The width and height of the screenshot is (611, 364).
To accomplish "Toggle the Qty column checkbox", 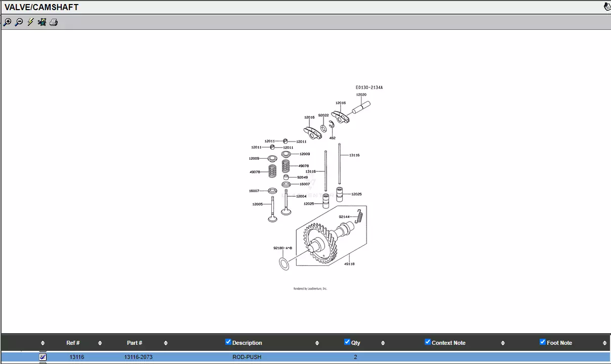I will 347,342.
